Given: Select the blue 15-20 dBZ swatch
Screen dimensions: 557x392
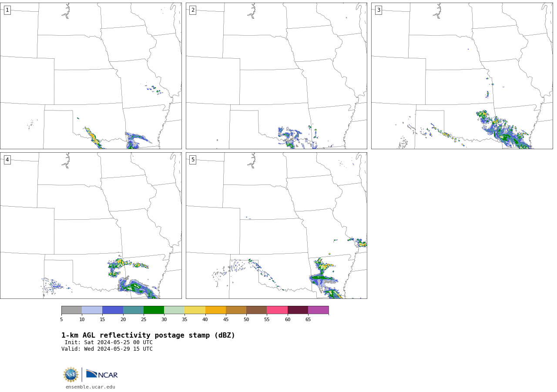Looking at the screenshot, I should point(113,310).
